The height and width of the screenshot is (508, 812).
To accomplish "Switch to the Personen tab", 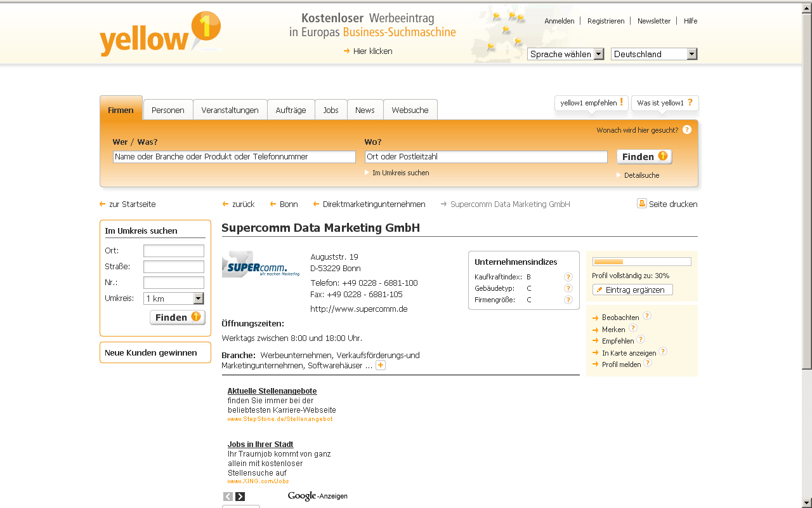I will 168,110.
